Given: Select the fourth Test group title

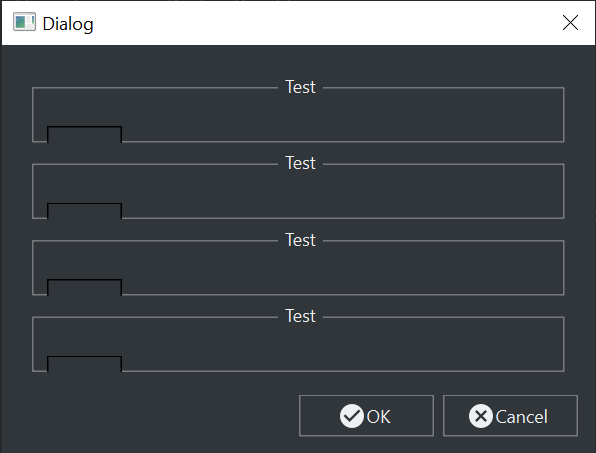Looking at the screenshot, I should [x=300, y=316].
